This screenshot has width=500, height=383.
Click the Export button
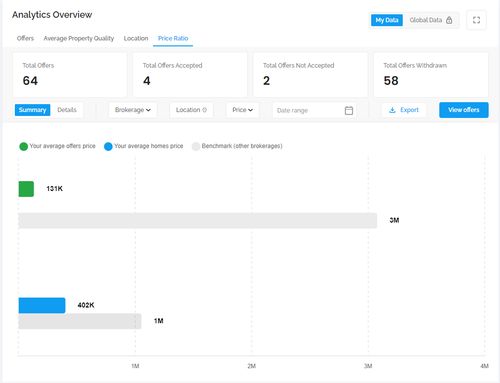404,110
